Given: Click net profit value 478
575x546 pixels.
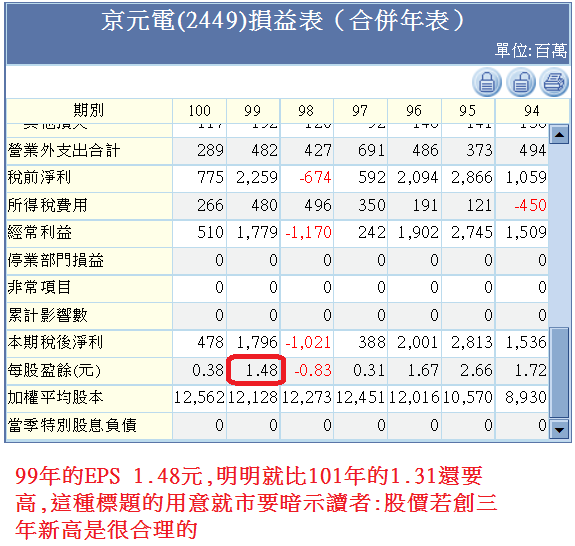Looking at the screenshot, I should point(210,342).
